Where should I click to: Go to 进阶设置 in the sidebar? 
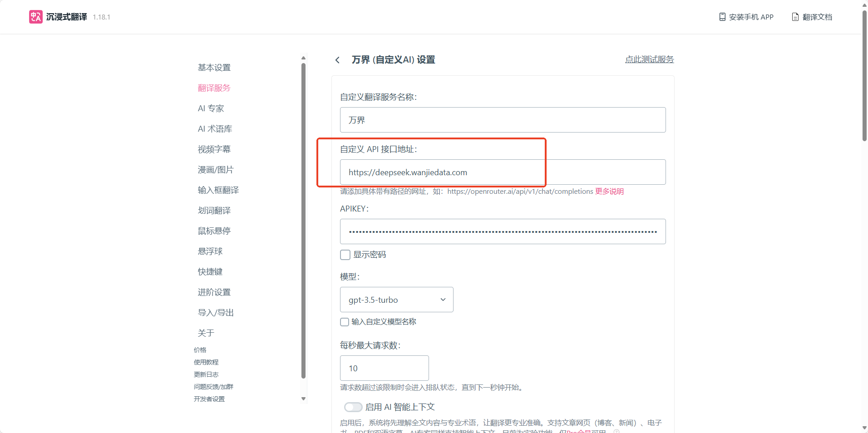click(214, 292)
